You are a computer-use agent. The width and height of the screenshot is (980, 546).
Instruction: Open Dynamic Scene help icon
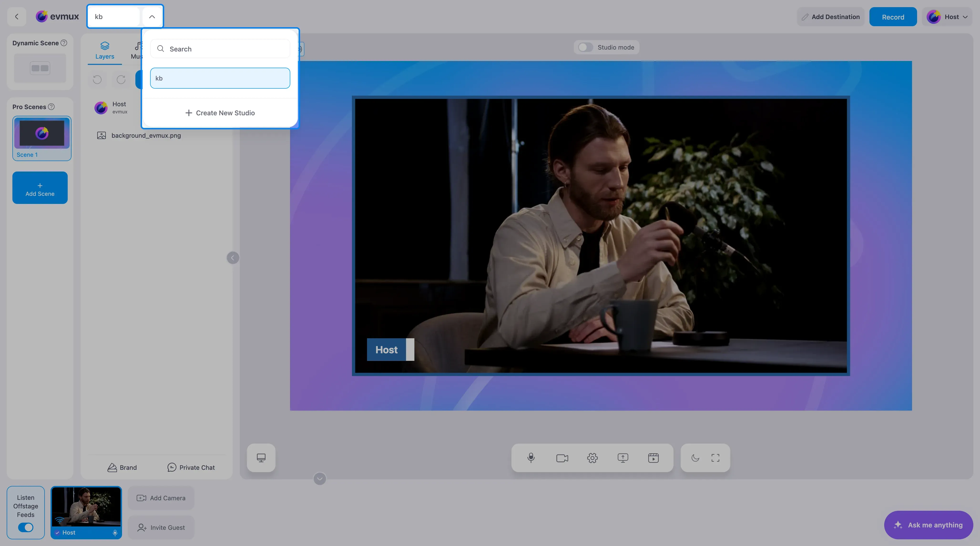pos(64,43)
